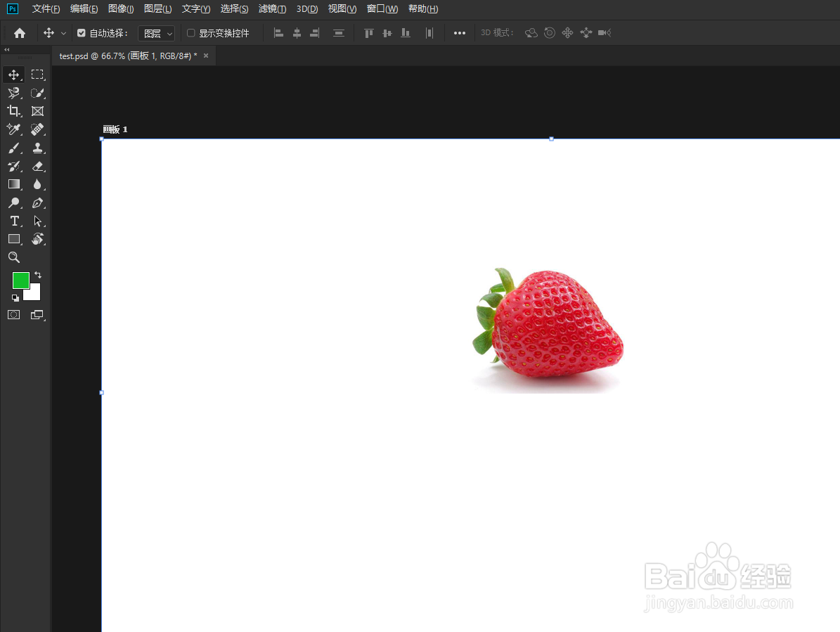This screenshot has width=840, height=632.
Task: Align left edges in options bar
Action: pos(278,33)
